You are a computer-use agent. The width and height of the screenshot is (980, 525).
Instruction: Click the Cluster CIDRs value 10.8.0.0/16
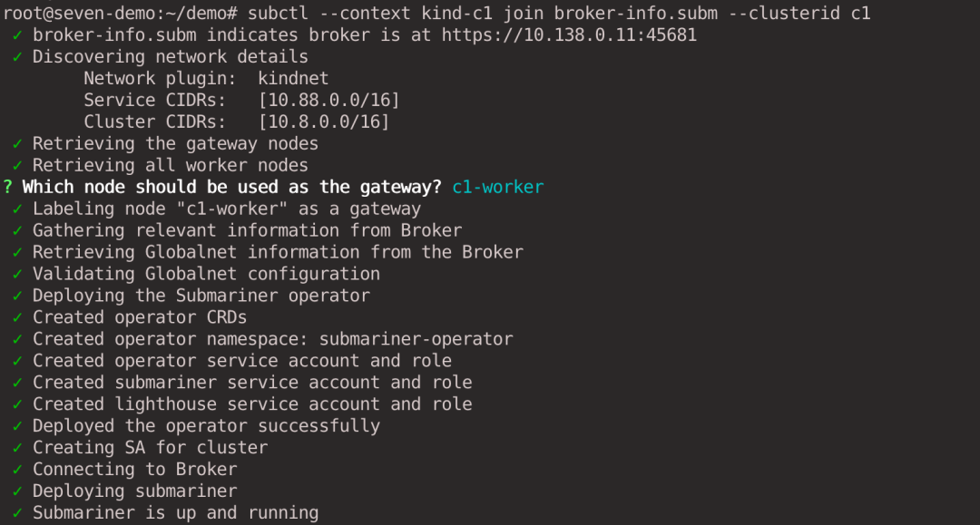[324, 122]
